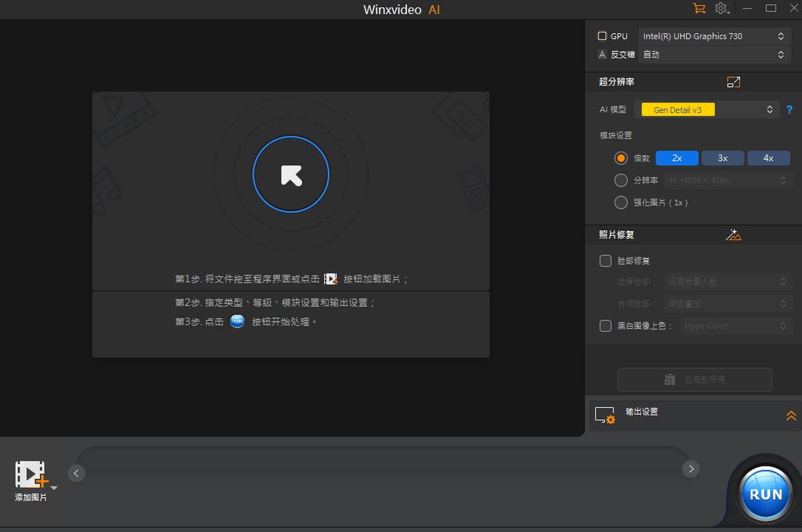Image resolution: width=802 pixels, height=532 pixels.
Task: Enable the 脸部修复 checkbox
Action: click(x=606, y=261)
